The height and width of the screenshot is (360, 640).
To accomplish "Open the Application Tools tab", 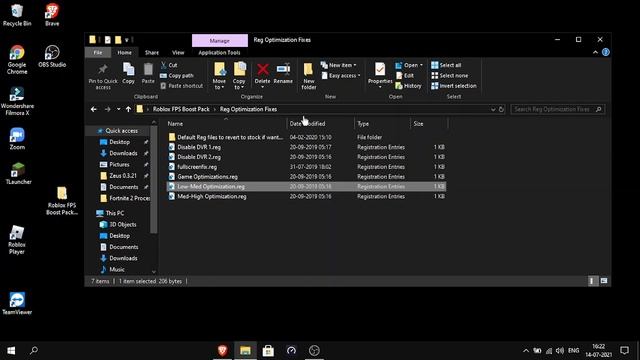I will click(x=219, y=52).
